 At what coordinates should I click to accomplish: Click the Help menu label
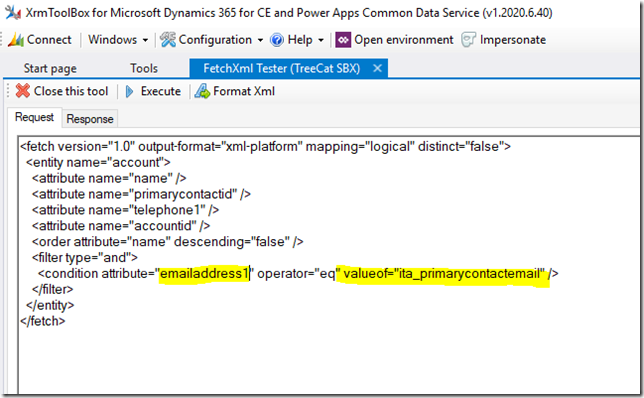(x=300, y=39)
